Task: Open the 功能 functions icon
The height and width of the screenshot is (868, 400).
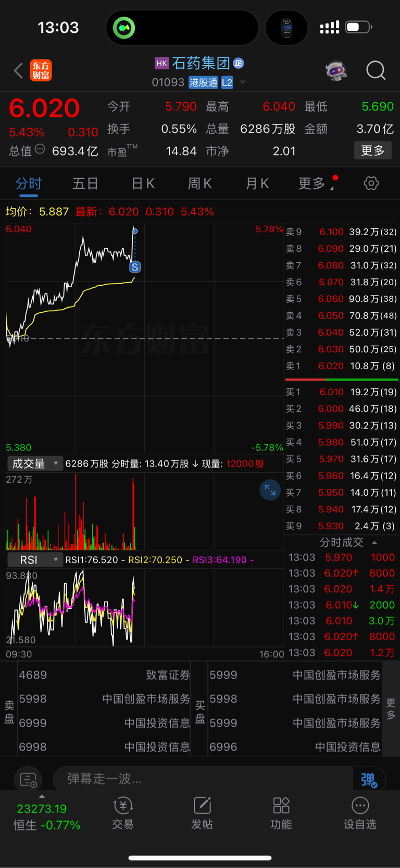Action: coord(281,813)
